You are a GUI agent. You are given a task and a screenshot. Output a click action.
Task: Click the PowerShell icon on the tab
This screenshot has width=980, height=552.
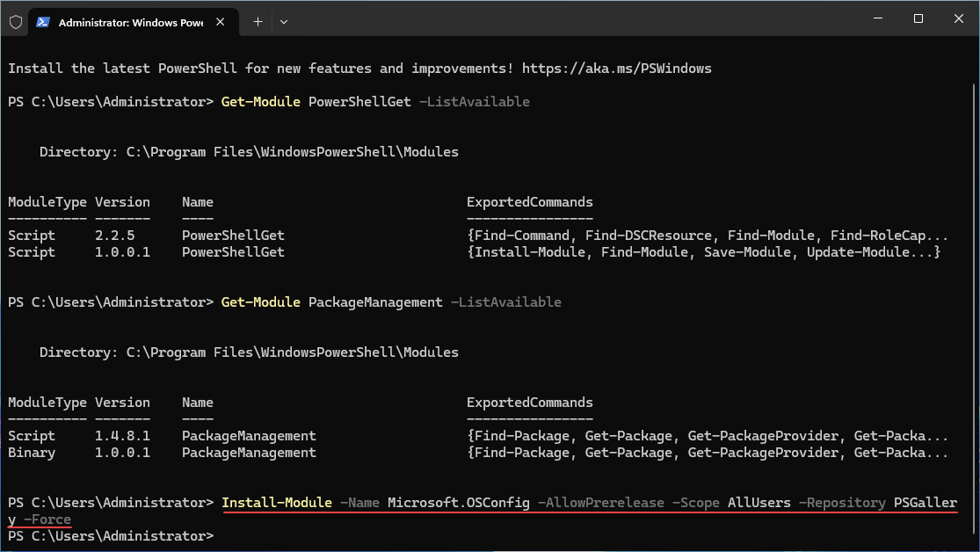point(44,22)
